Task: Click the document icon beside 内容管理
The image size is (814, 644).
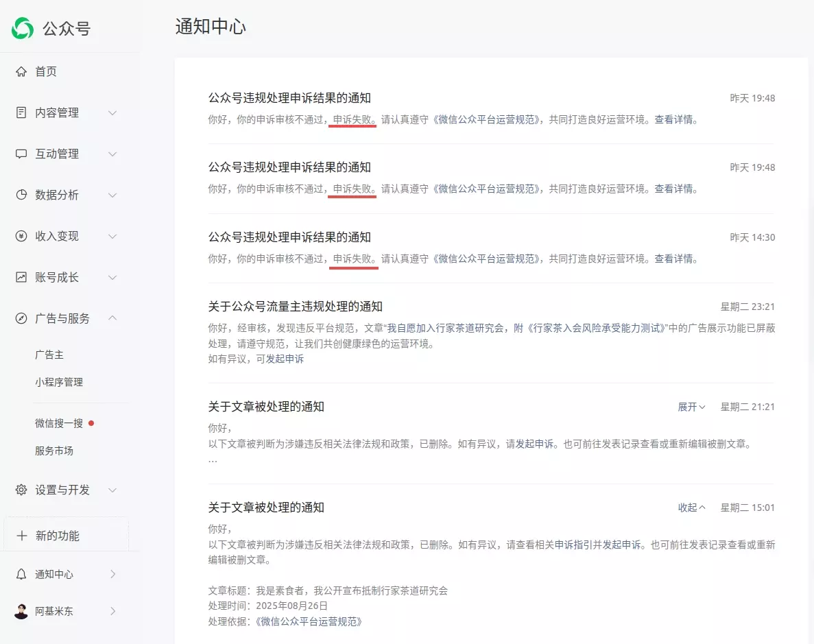Action: point(21,112)
